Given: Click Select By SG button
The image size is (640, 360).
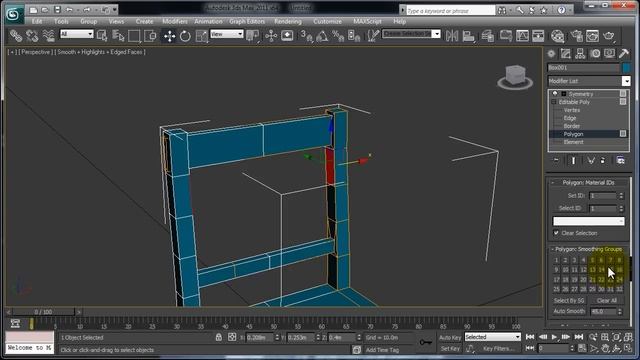Looking at the screenshot, I should 569,300.
